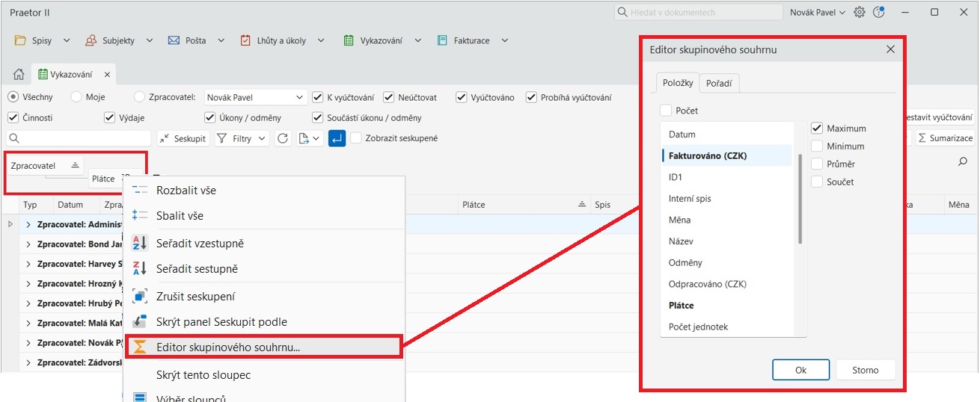Click the Sbalit vše collapse icon
This screenshot has width=980, height=402.
coord(140,215)
